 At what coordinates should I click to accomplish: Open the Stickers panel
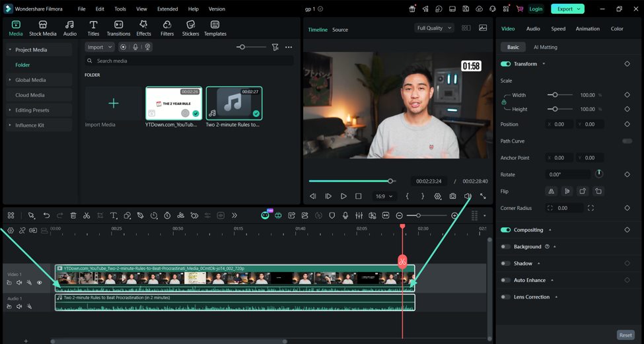coord(191,28)
